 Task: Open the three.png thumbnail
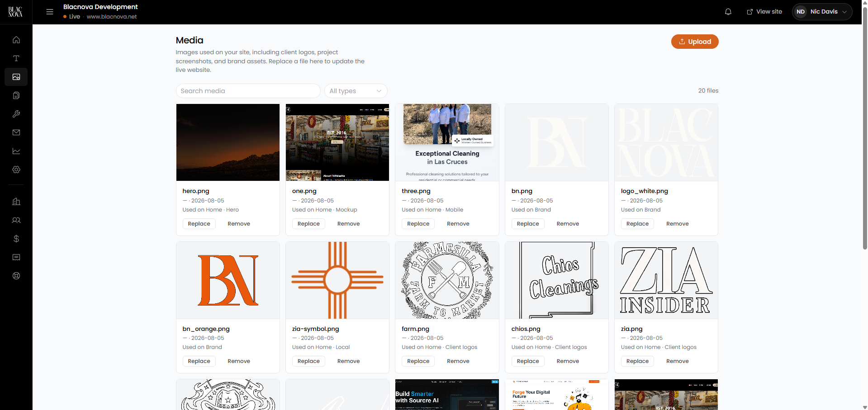click(447, 142)
